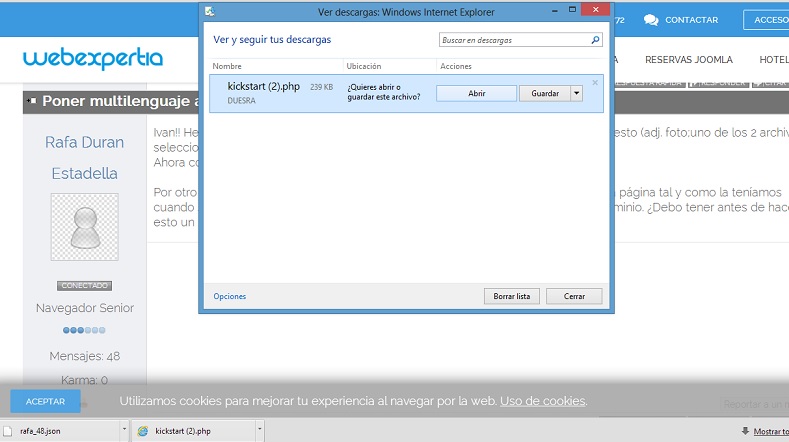Open the Rafa Duran Estadella profile link
Image resolution: width=789 pixels, height=442 pixels.
pos(85,158)
